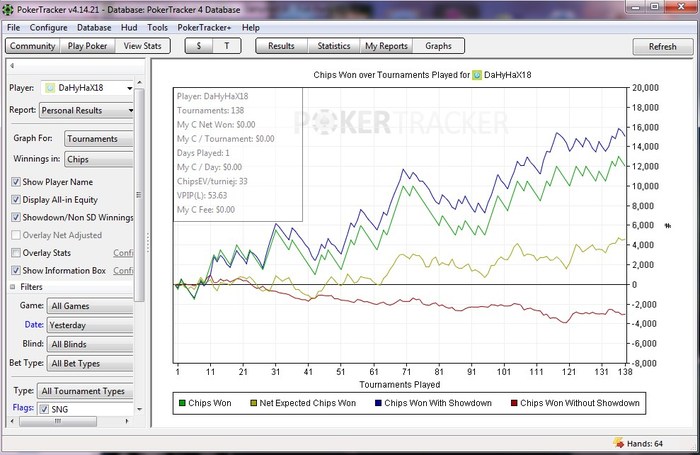Open the PokerTracker+ menu
This screenshot has height=455, width=700.
click(x=204, y=28)
